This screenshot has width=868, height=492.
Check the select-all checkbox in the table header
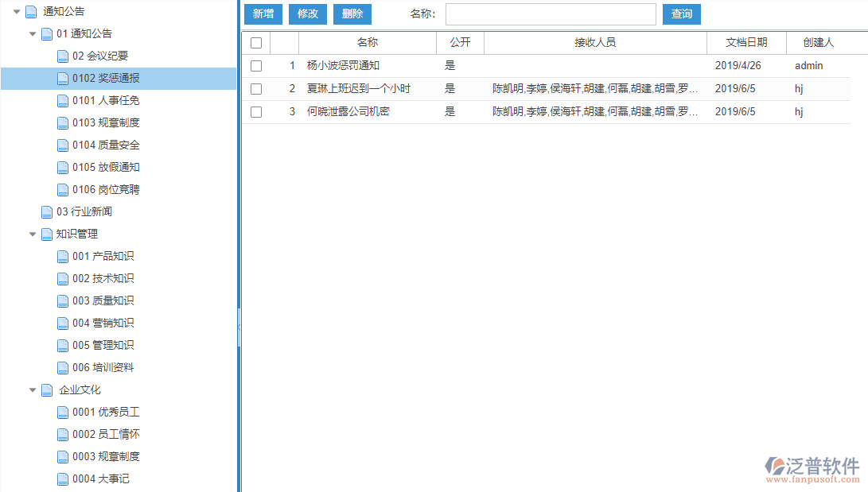256,43
